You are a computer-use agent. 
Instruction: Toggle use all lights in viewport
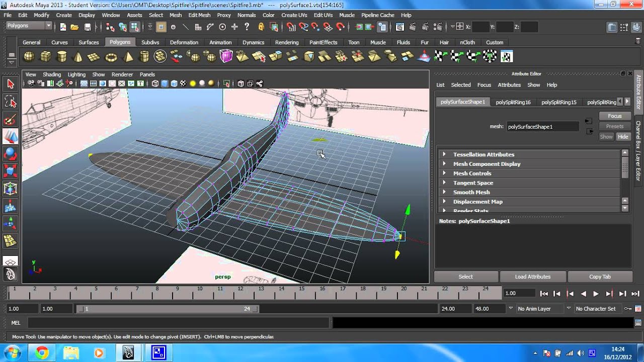(193, 83)
